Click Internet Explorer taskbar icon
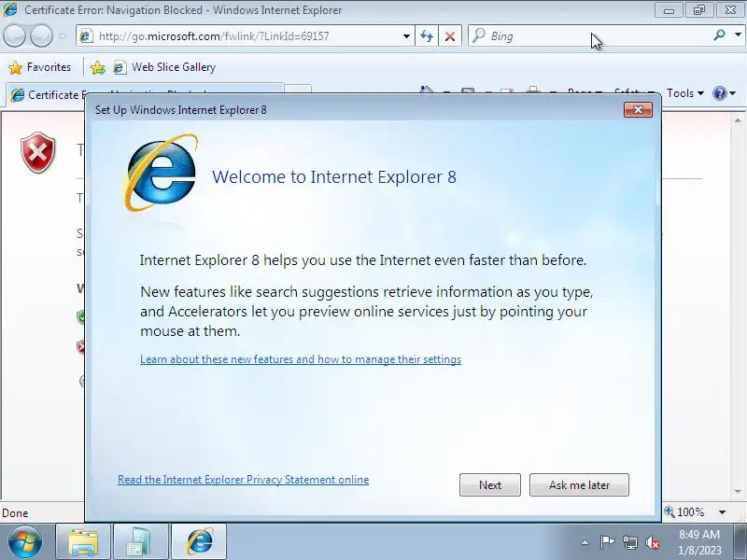 [199, 541]
